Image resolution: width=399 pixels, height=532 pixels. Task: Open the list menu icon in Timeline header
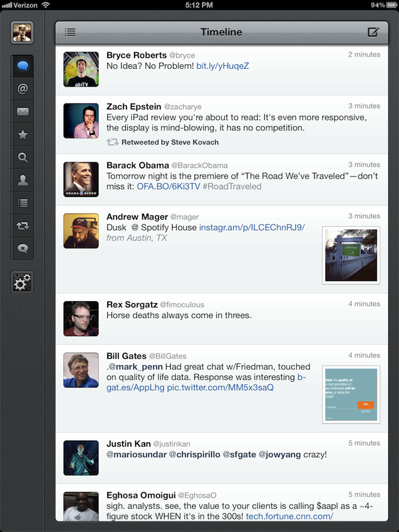(x=70, y=32)
